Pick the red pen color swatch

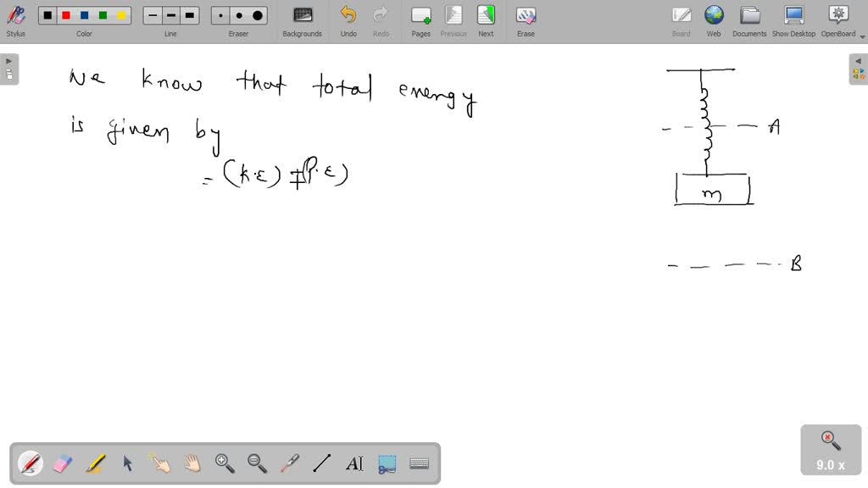coord(65,15)
